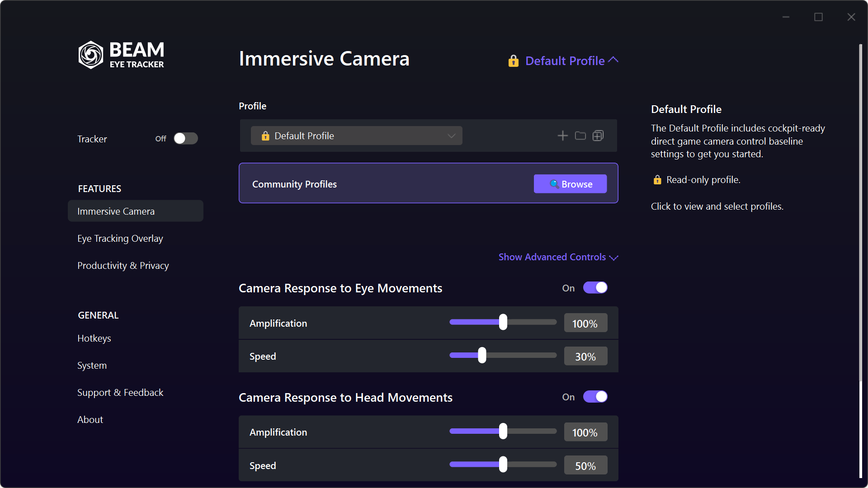Click the eye Amplification 100% value field

tap(585, 323)
